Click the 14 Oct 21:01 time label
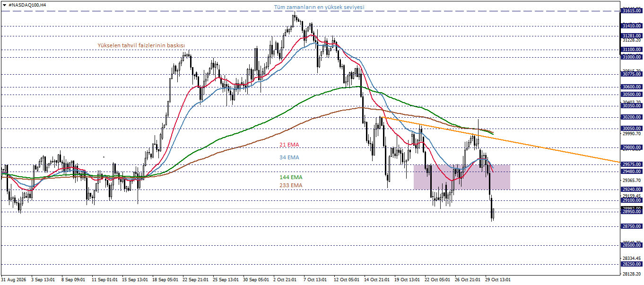The height and width of the screenshot is (285, 644). (x=377, y=280)
